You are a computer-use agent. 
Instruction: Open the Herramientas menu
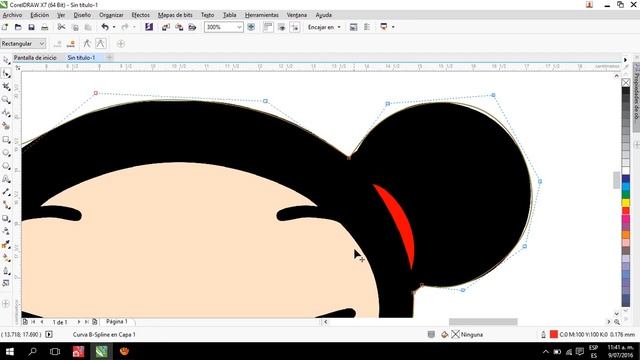click(262, 15)
